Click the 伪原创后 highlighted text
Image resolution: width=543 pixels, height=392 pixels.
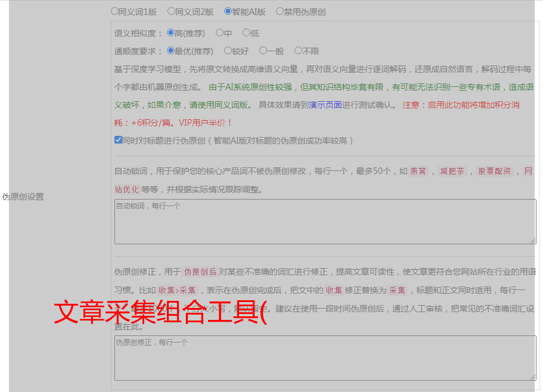pos(200,272)
